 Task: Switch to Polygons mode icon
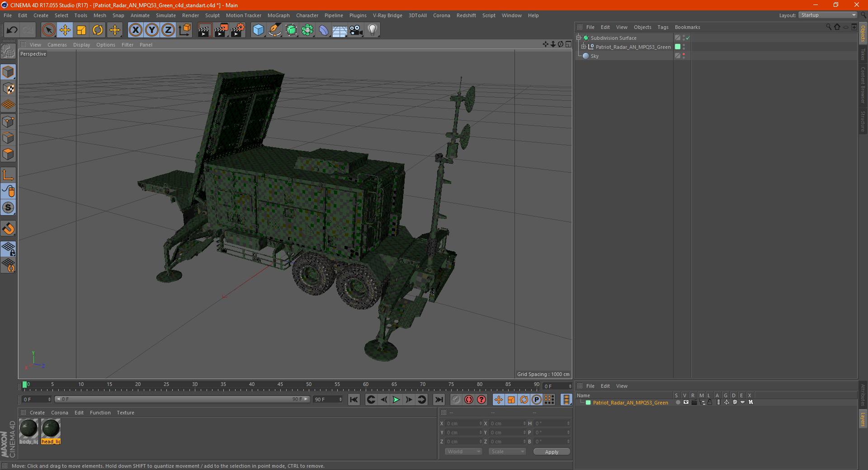coord(8,154)
